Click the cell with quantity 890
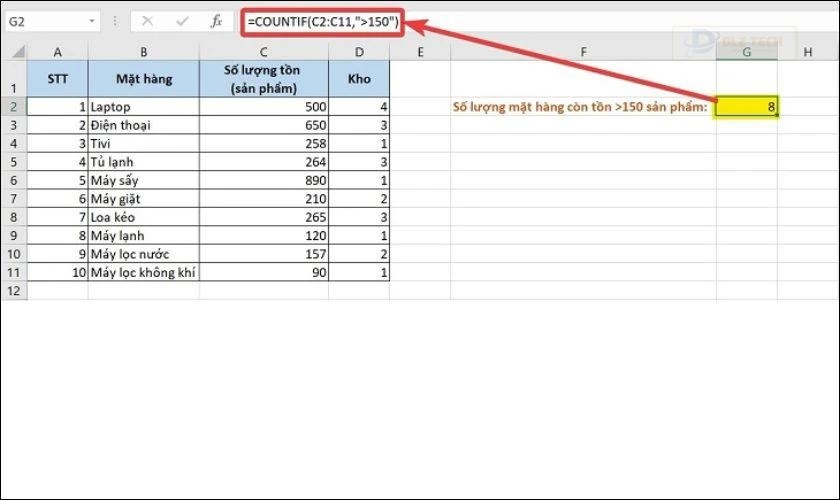 (x=263, y=180)
